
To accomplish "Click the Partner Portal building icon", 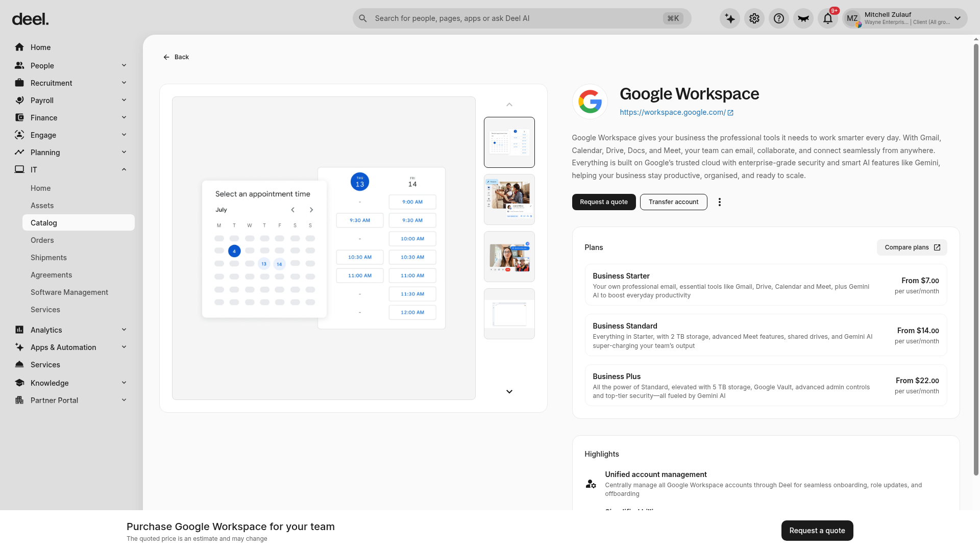I will tap(19, 400).
